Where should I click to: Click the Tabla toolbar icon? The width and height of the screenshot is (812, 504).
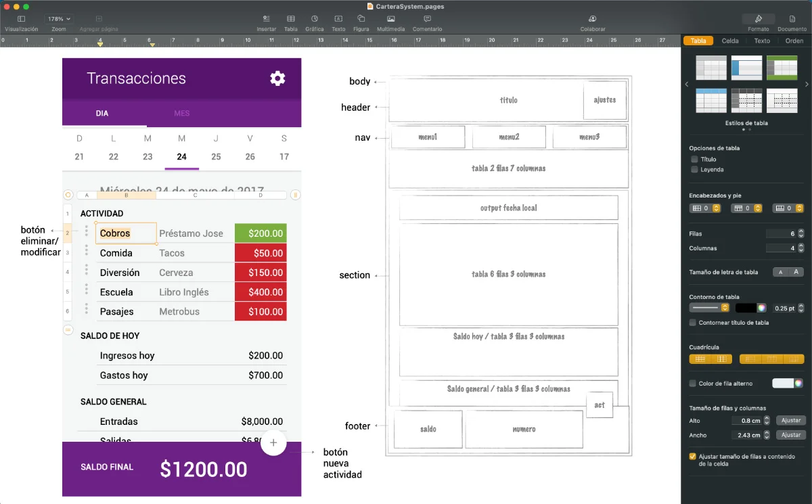[x=290, y=19]
